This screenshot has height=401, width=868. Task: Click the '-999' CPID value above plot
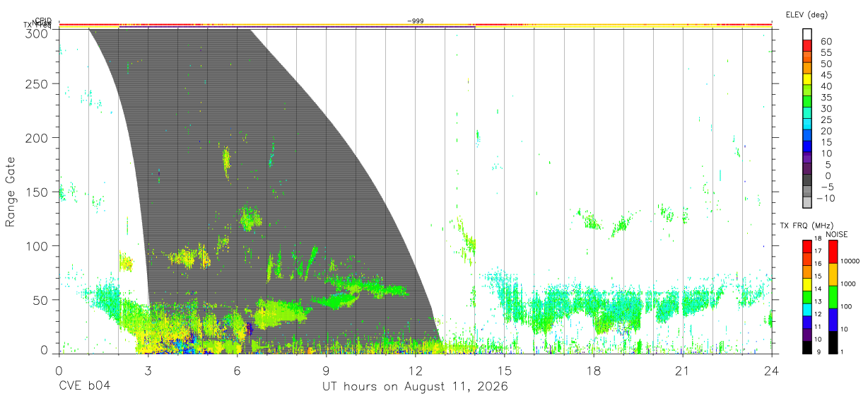pos(416,21)
